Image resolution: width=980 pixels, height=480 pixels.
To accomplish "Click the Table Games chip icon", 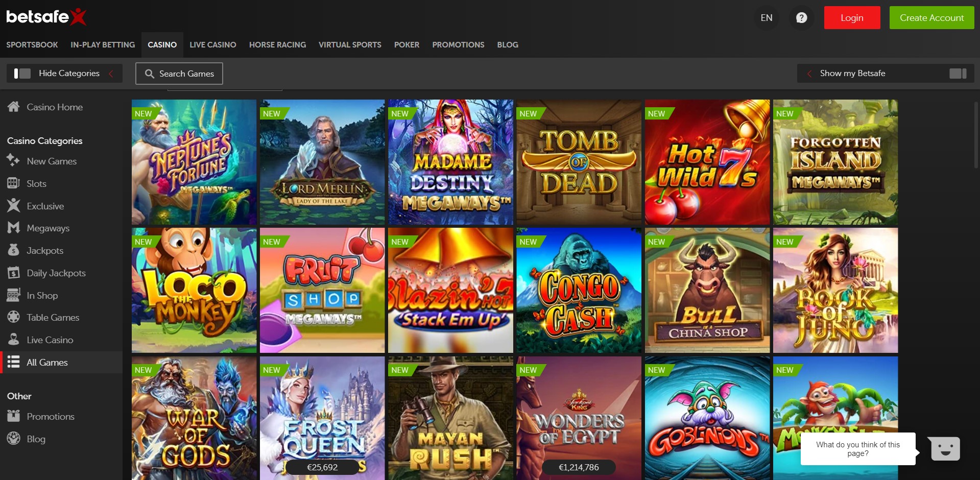I will coord(13,317).
